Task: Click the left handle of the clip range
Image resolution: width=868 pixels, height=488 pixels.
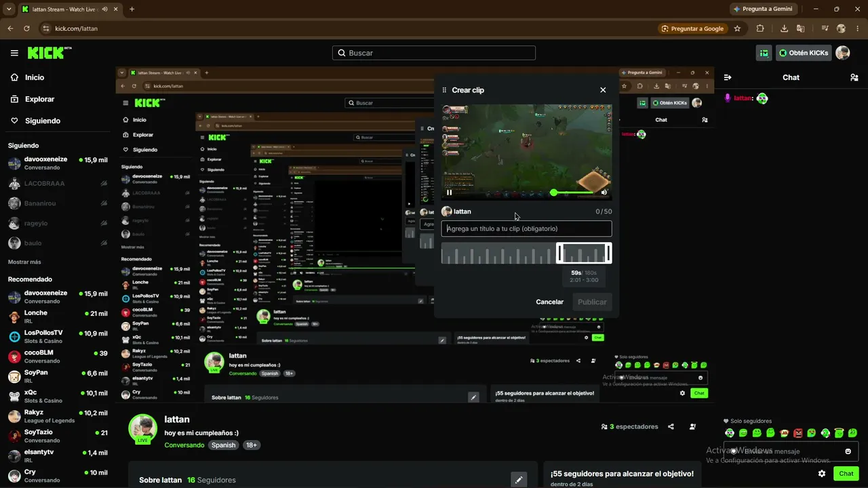Action: click(x=559, y=253)
